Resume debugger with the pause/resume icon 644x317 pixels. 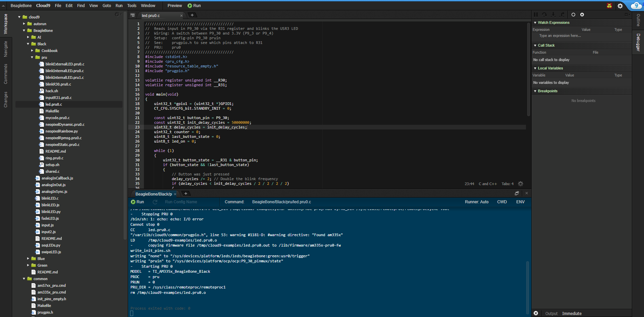coord(536,14)
